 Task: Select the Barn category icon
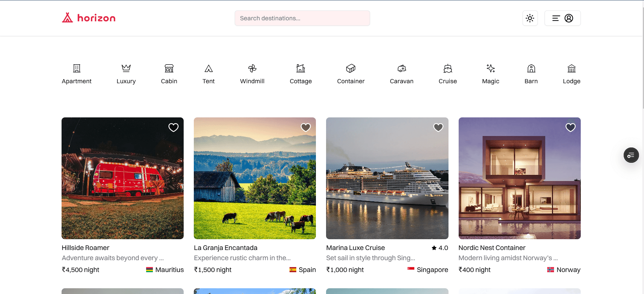pos(531,69)
